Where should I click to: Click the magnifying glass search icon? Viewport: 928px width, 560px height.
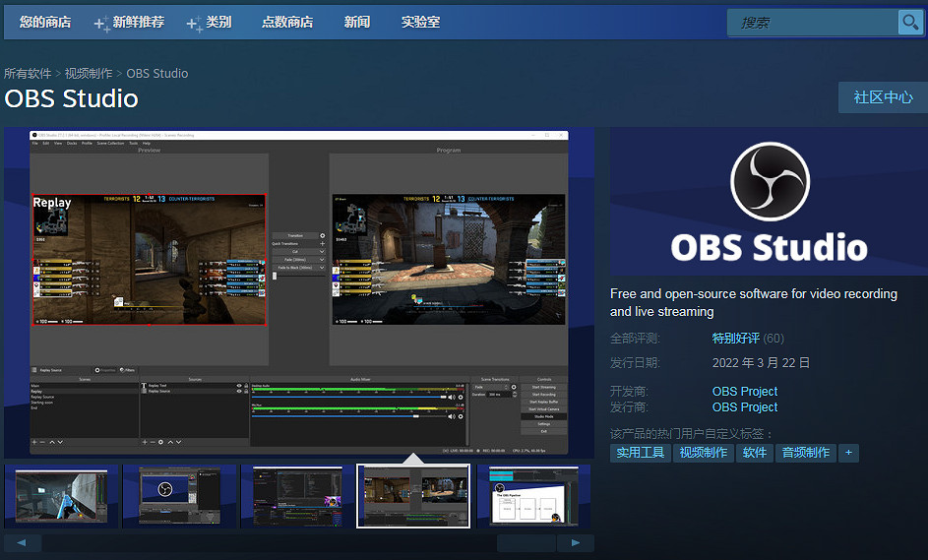pos(909,23)
